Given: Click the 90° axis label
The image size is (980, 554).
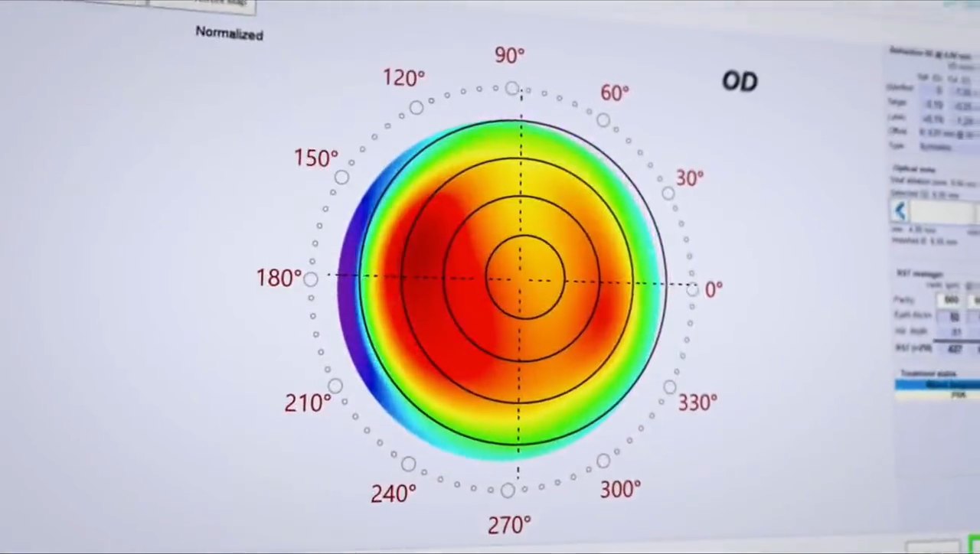Looking at the screenshot, I should tap(510, 55).
